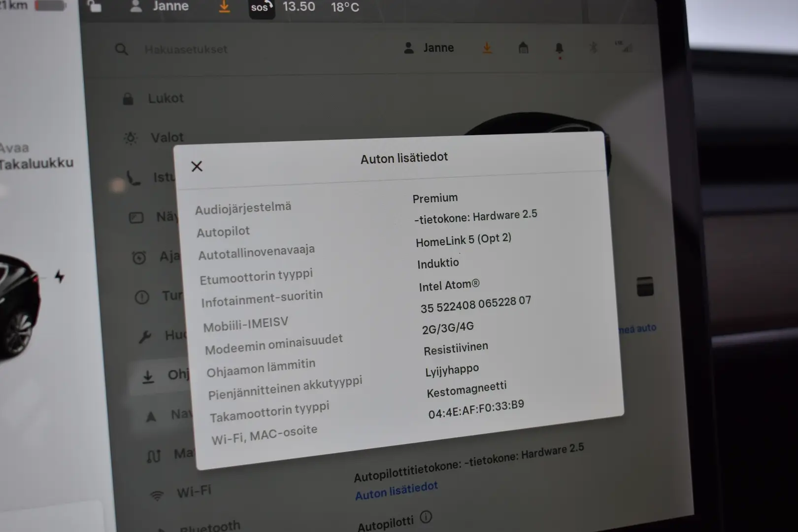Tap the LTE signal strength icon

(624, 47)
